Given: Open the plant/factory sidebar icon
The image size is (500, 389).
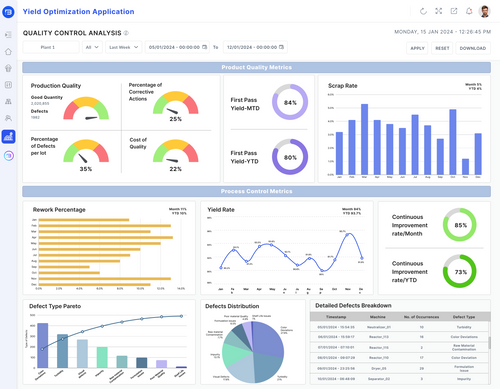Looking at the screenshot, I should pos(8,101).
